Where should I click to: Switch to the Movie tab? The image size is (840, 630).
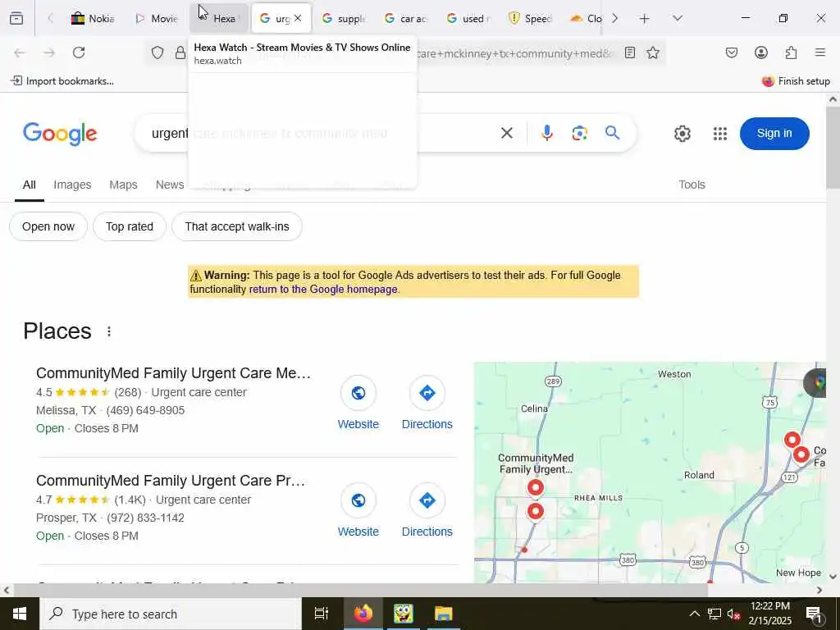pos(157,18)
